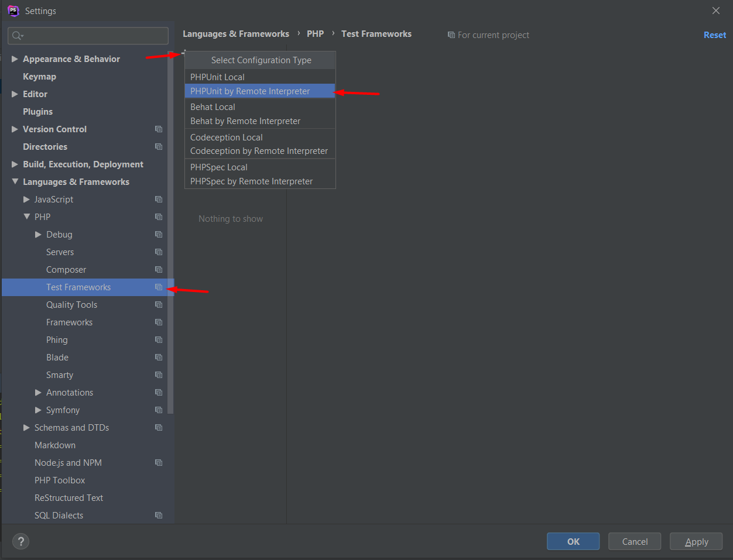Close the Settings dialog
This screenshot has height=560, width=733.
[716, 11]
